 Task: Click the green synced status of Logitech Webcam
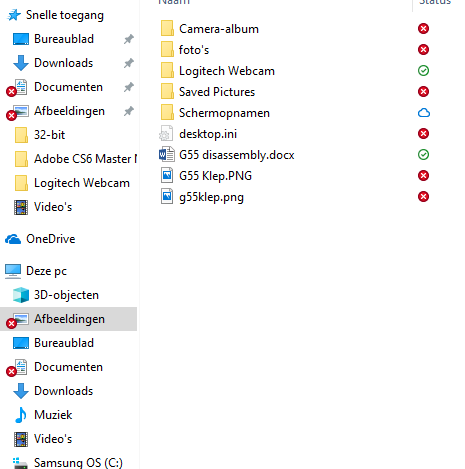pos(423,71)
